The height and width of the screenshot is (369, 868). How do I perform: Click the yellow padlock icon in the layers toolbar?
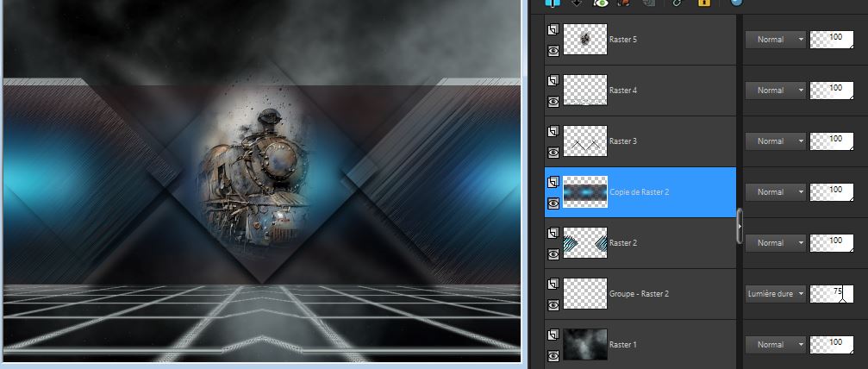point(703,3)
